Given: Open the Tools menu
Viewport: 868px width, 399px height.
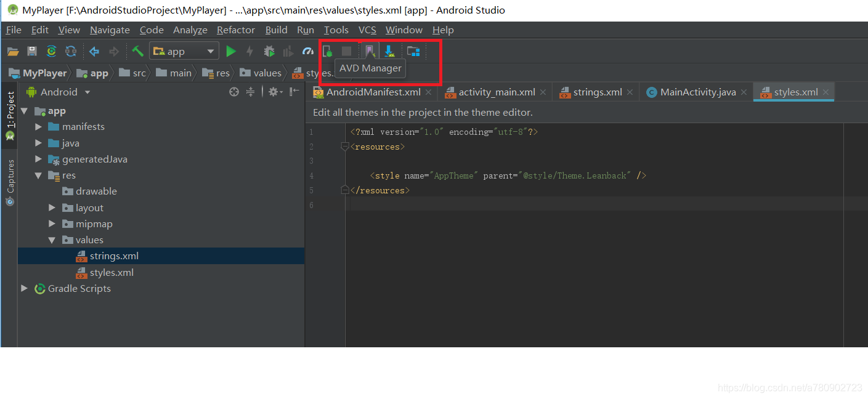Looking at the screenshot, I should pyautogui.click(x=336, y=30).
